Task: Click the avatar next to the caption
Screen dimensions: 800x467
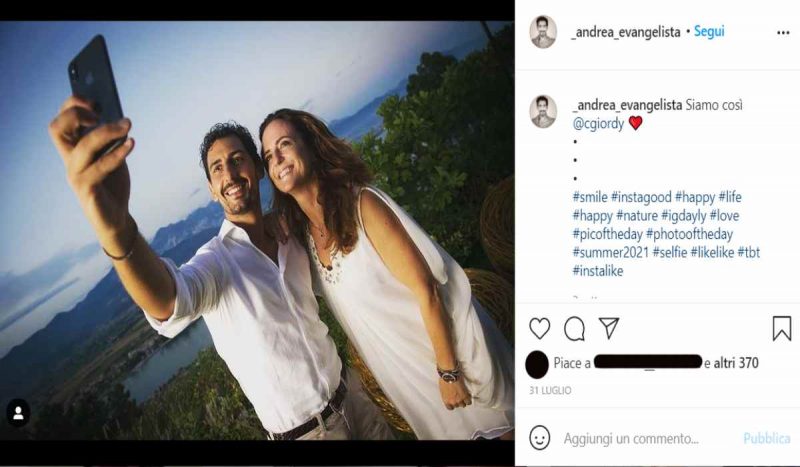Action: (543, 111)
